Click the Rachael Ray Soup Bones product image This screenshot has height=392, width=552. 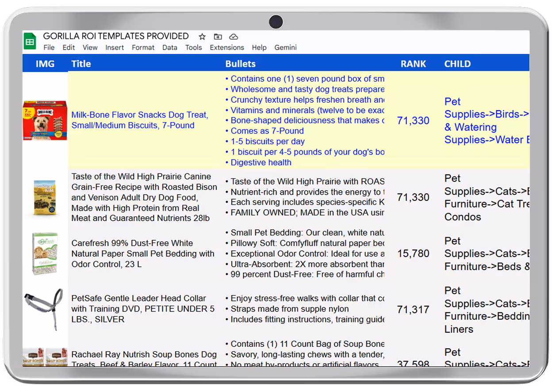(x=45, y=357)
